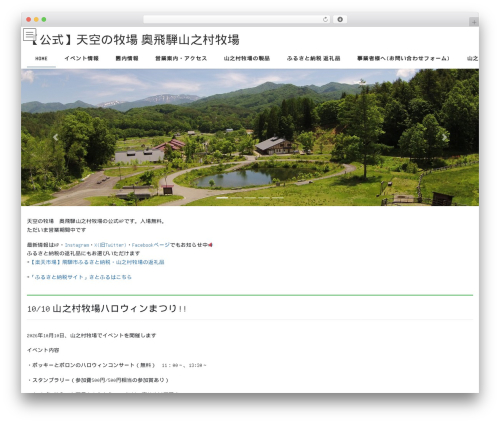Open the イベント情報 menu item
This screenshot has width=500, height=423.
click(82, 58)
